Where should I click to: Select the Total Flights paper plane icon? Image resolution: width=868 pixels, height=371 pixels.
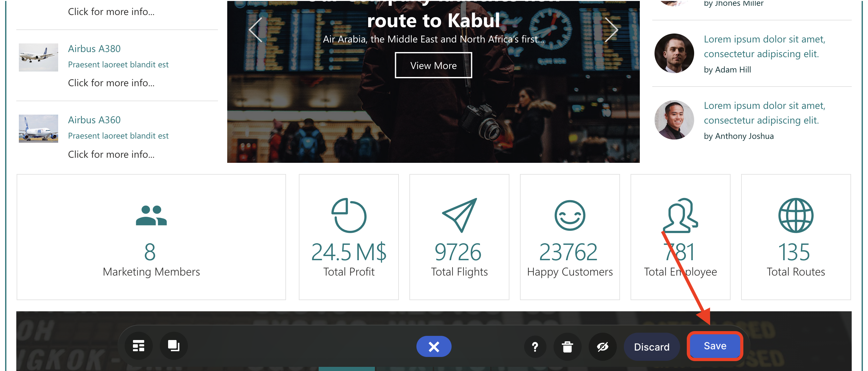459,216
